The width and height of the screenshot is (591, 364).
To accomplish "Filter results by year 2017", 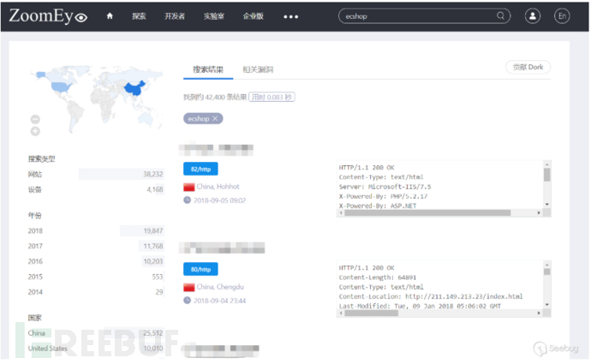I will click(x=96, y=246).
